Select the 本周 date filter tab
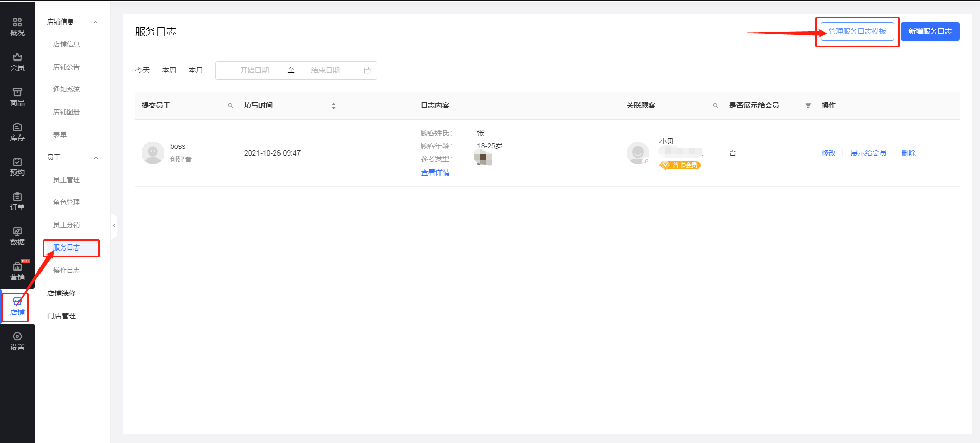Screen dimensions: 980x443 tap(169, 70)
